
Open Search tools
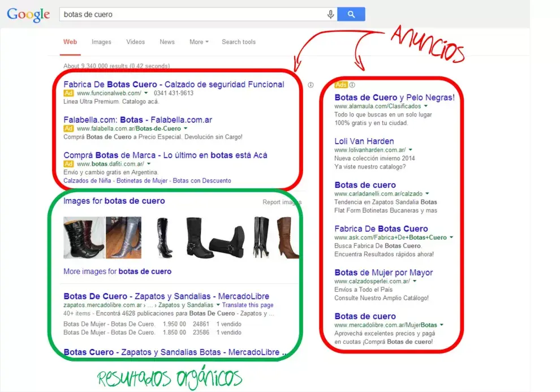point(239,42)
